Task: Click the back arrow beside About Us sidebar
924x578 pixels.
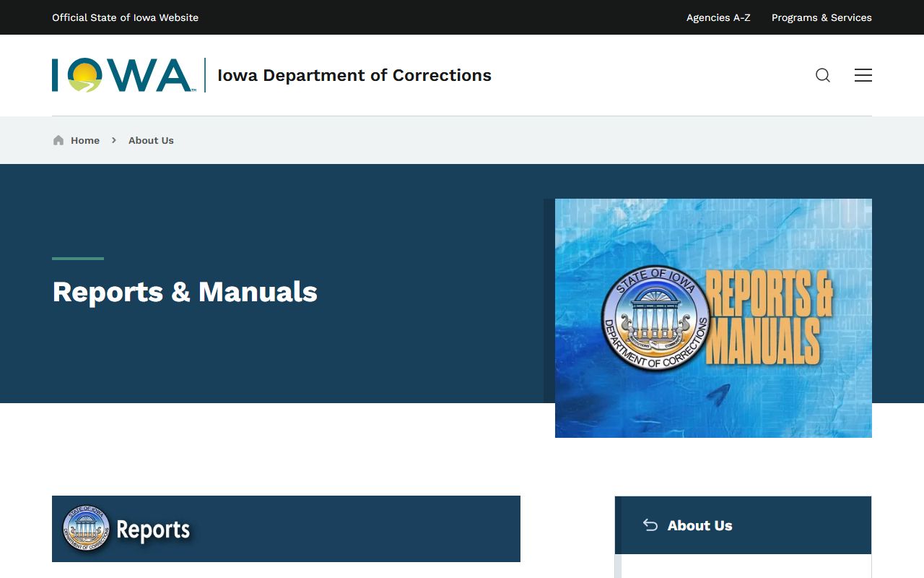Action: 650,525
